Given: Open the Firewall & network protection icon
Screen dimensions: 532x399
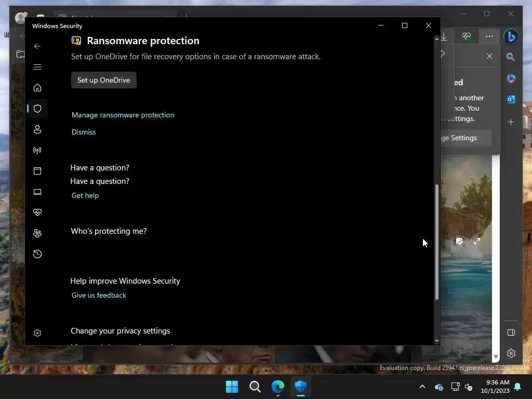Looking at the screenshot, I should [37, 150].
